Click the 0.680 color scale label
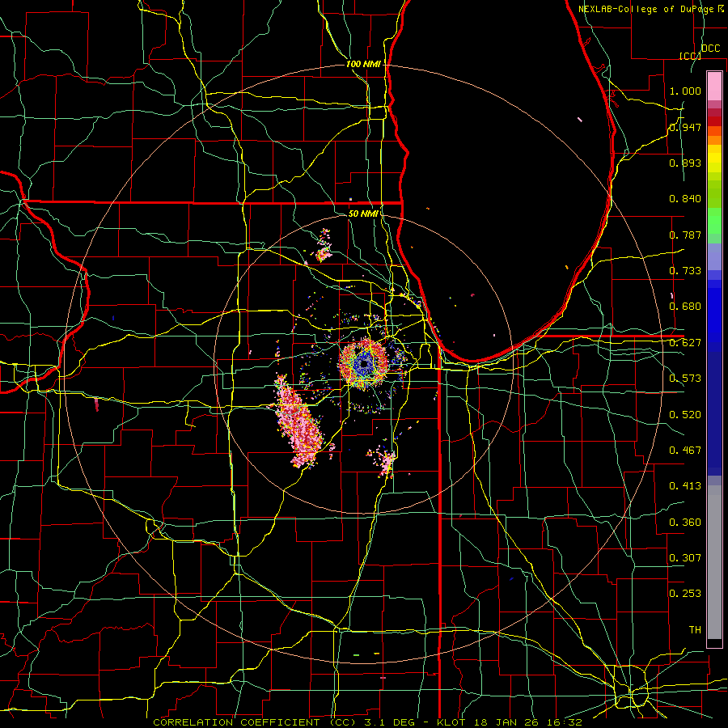Image resolution: width=728 pixels, height=728 pixels. (x=685, y=307)
